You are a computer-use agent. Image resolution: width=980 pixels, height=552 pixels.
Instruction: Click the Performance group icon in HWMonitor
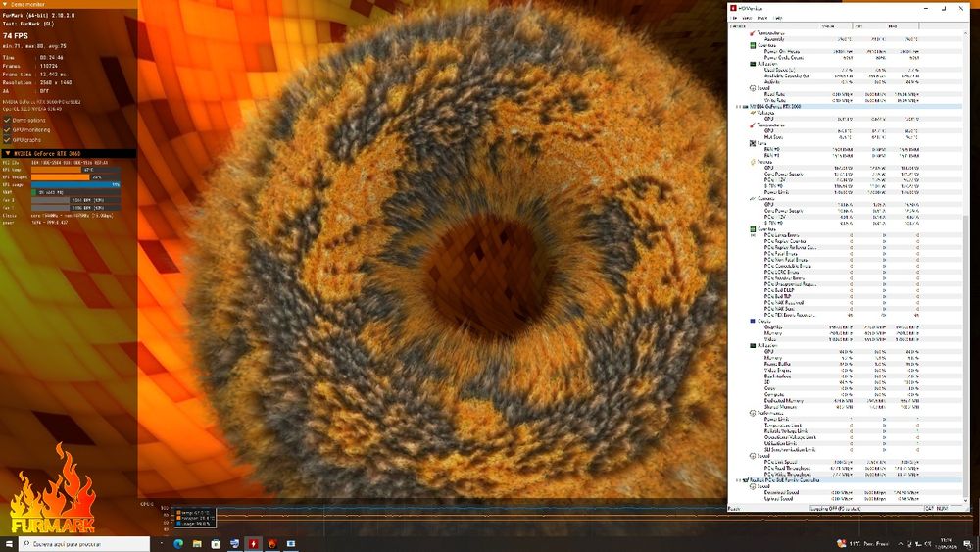[753, 413]
